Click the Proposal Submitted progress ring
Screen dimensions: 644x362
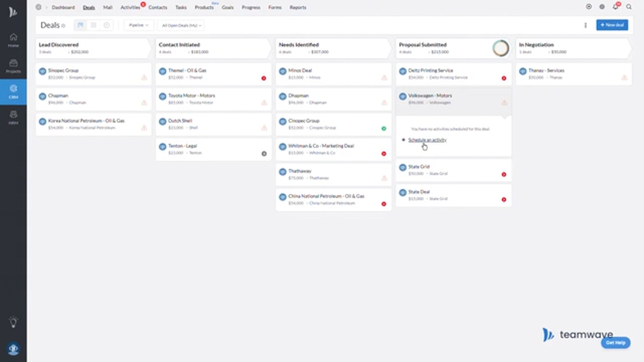point(501,48)
